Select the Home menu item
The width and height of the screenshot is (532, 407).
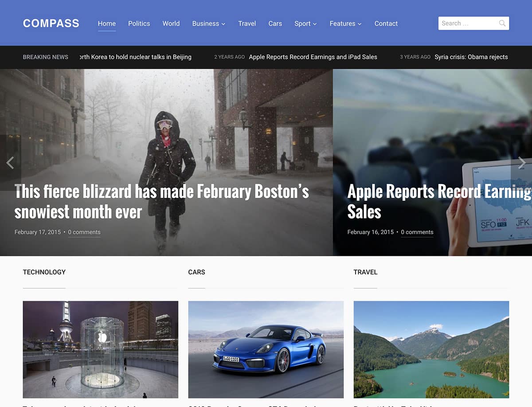point(107,23)
